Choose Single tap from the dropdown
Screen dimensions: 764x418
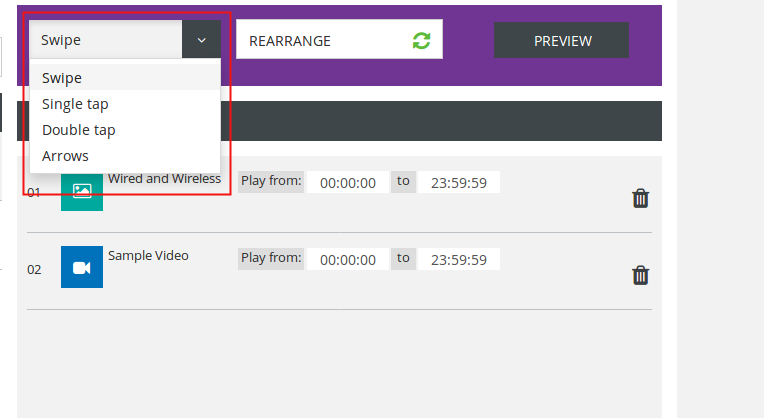(x=125, y=104)
